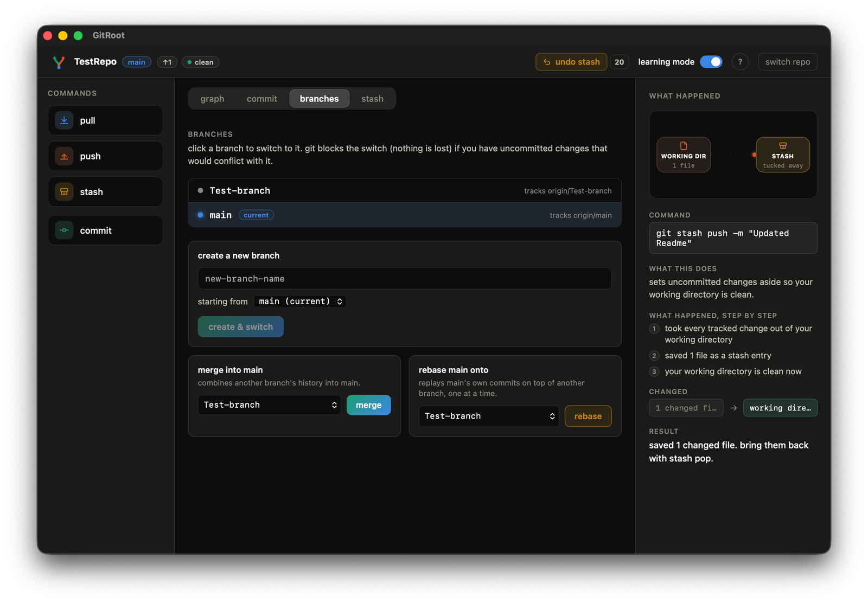Click the working dir file icon

point(684,146)
